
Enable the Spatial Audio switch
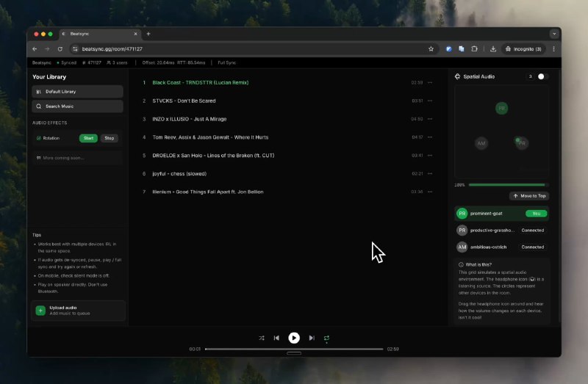click(541, 76)
